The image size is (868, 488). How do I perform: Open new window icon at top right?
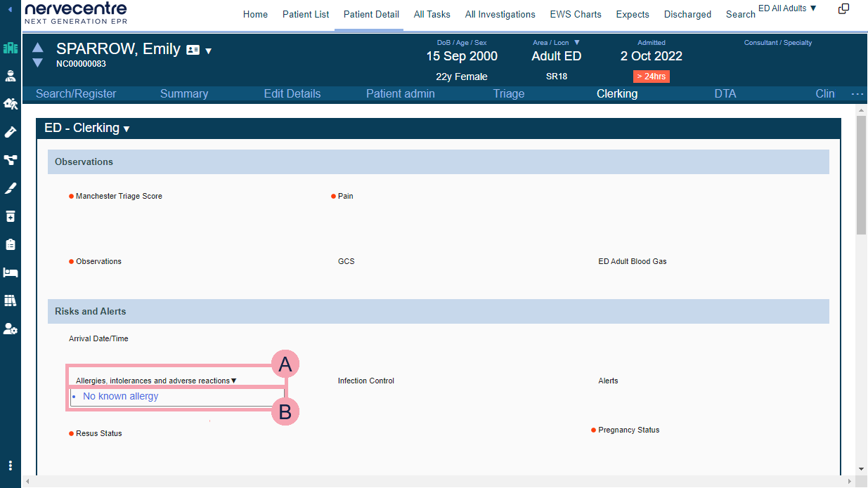[x=843, y=9]
